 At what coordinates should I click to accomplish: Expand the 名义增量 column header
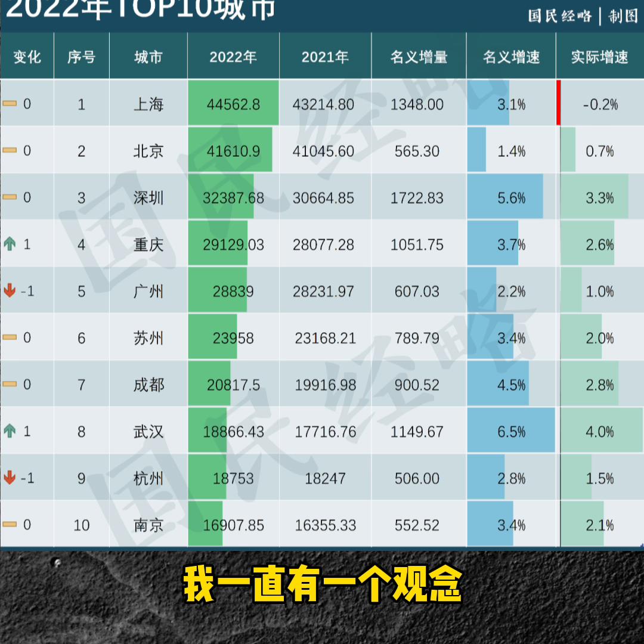419,55
